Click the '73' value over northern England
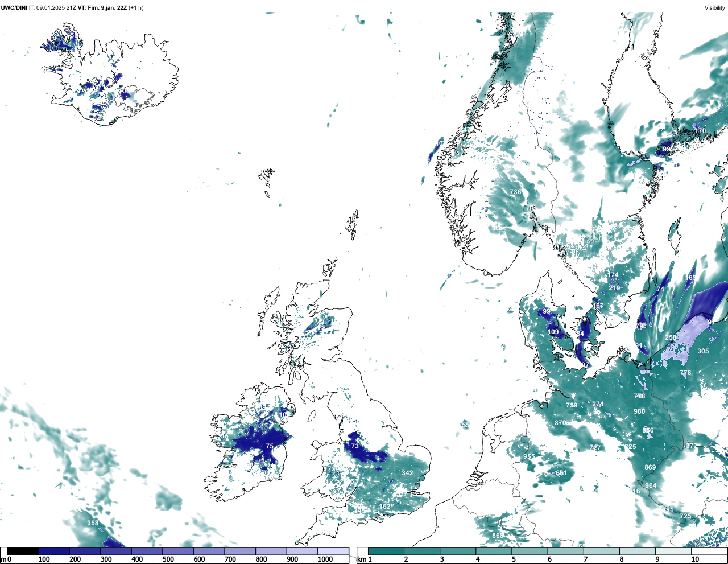The image size is (728, 564). pos(355,446)
